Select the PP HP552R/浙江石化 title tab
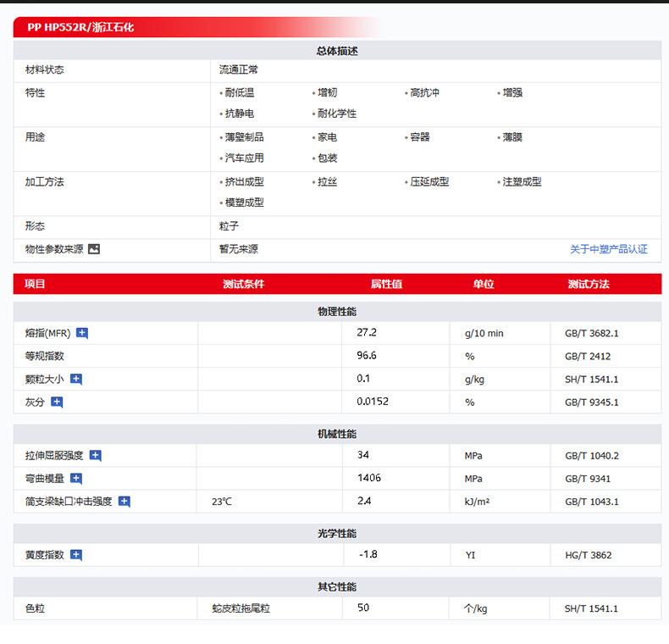This screenshot has height=644, width=669. 80,27
